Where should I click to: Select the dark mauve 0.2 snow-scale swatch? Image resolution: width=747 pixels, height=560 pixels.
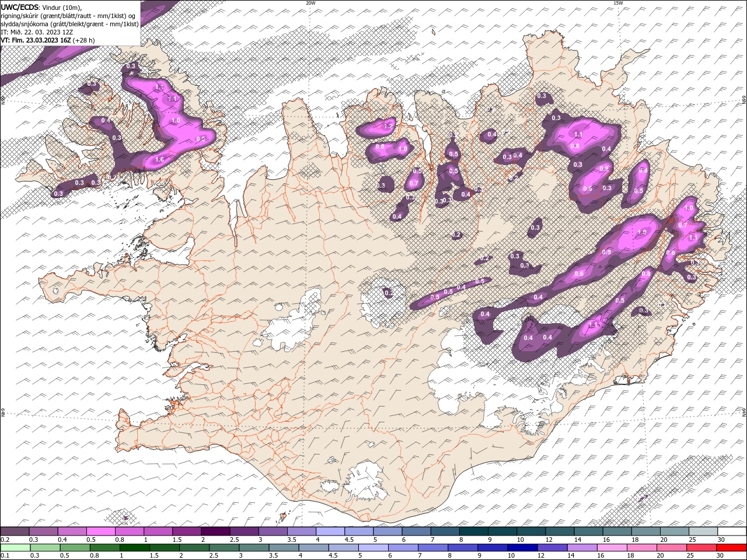point(15,531)
